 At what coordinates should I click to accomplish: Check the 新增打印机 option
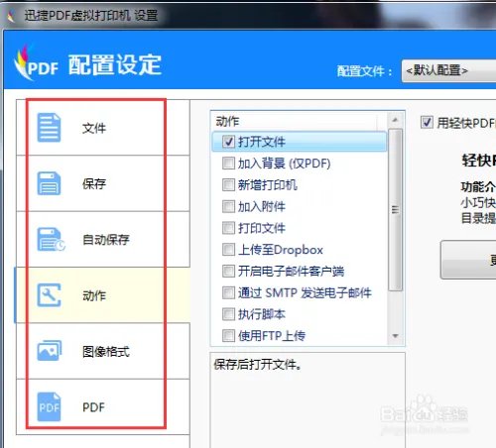[228, 184]
